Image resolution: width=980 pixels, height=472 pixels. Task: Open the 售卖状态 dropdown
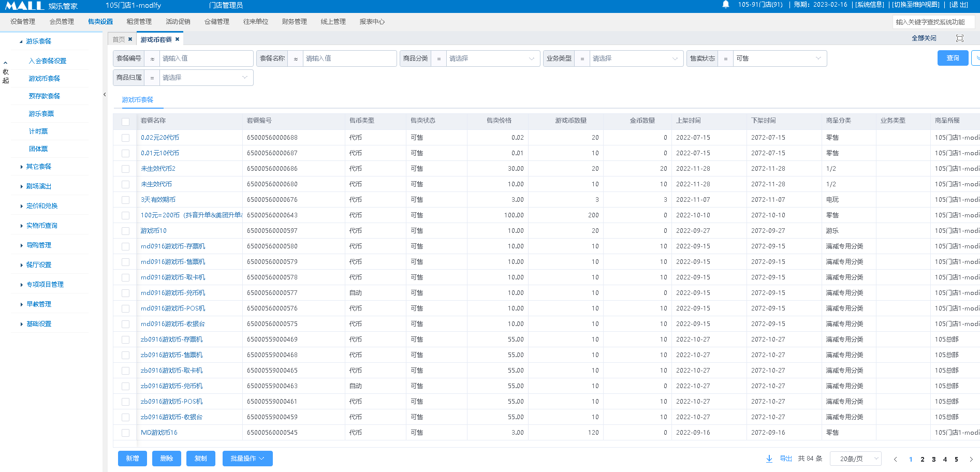(x=780, y=58)
